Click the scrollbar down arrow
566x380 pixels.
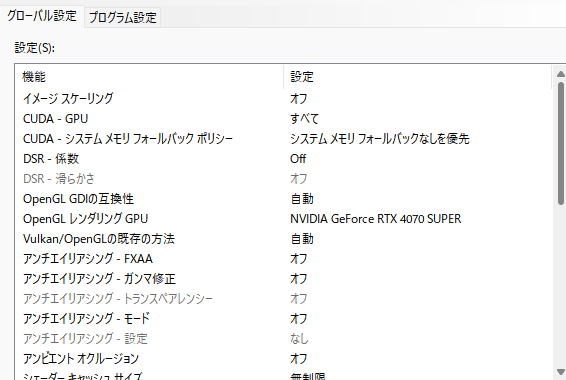pyautogui.click(x=560, y=372)
